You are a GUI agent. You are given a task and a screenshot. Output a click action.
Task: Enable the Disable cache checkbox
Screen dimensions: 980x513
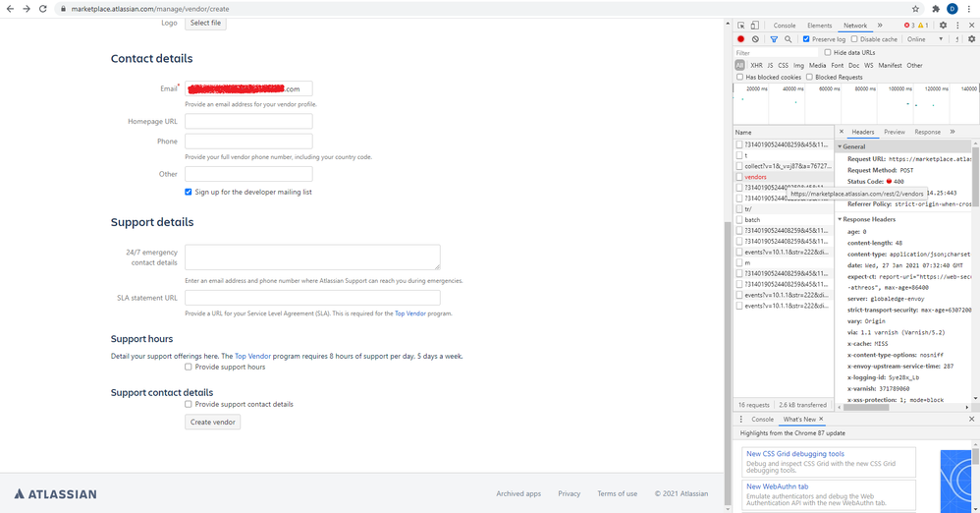tap(854, 39)
